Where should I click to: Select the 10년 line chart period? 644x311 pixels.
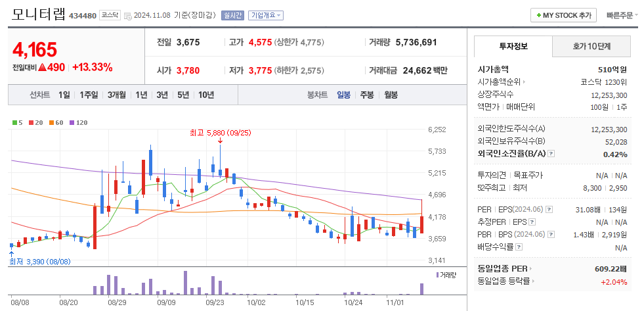point(205,95)
